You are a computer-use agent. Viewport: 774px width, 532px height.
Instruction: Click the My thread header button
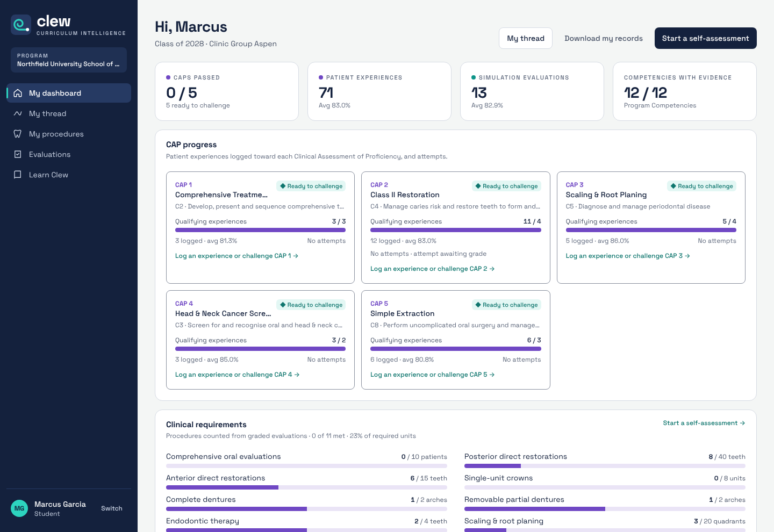point(526,38)
